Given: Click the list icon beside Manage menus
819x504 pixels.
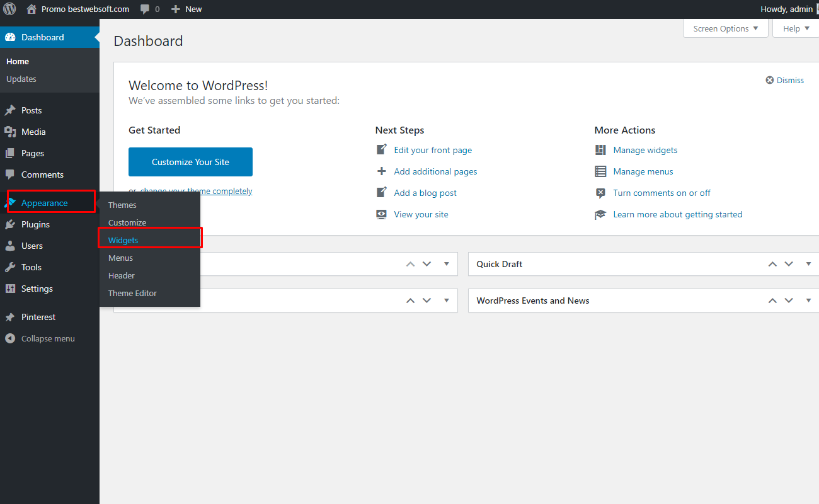Looking at the screenshot, I should [600, 171].
